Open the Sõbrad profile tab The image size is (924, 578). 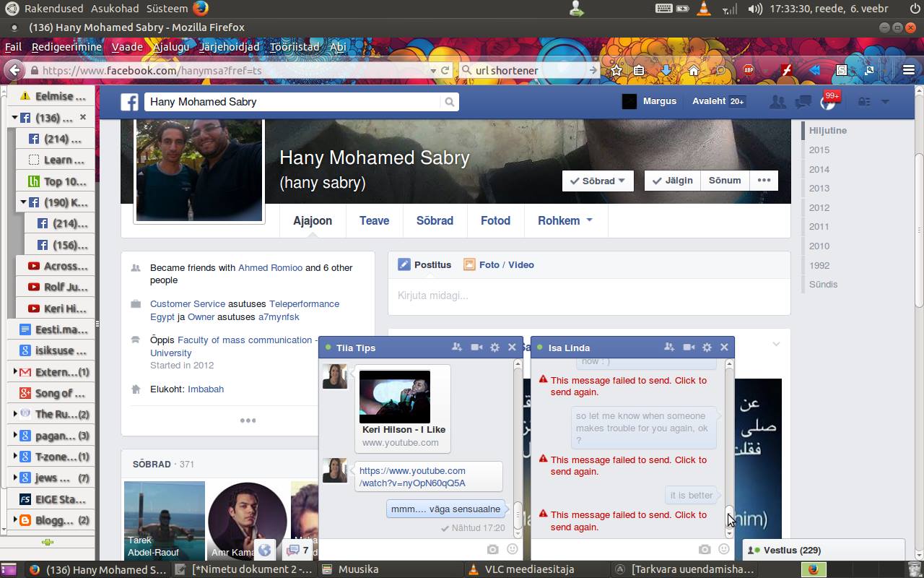(x=435, y=220)
